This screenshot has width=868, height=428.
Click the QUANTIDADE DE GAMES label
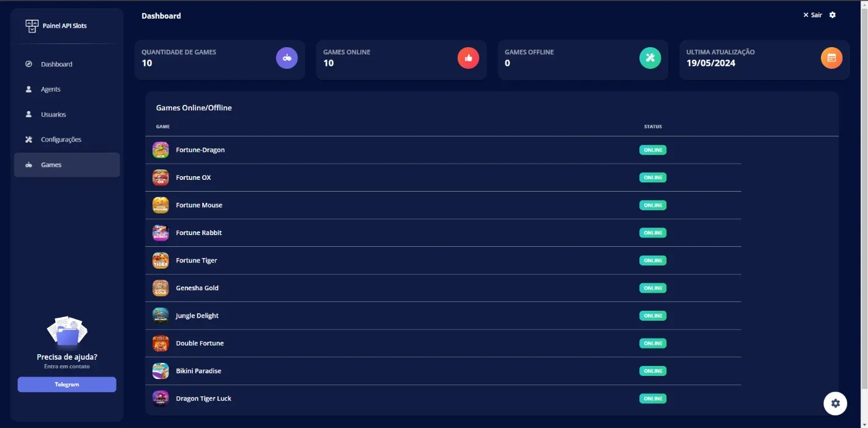pyautogui.click(x=179, y=52)
